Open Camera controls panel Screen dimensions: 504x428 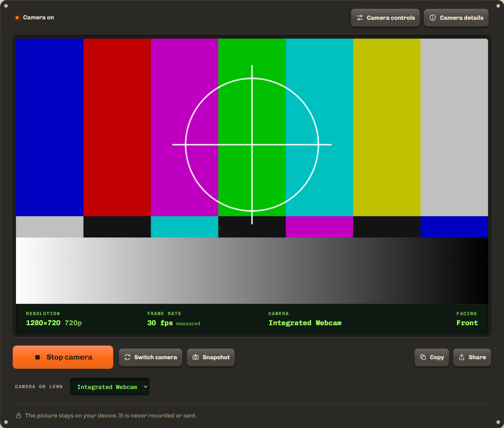click(385, 18)
